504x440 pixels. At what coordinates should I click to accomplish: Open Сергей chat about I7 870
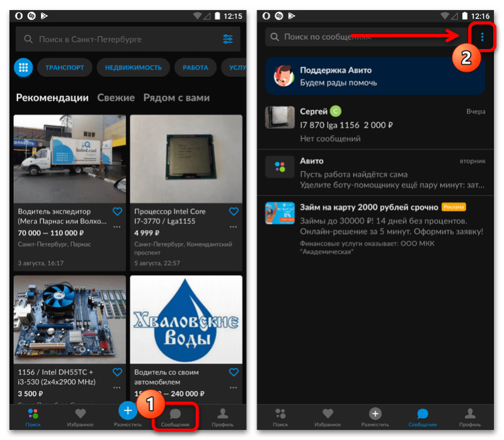[375, 125]
